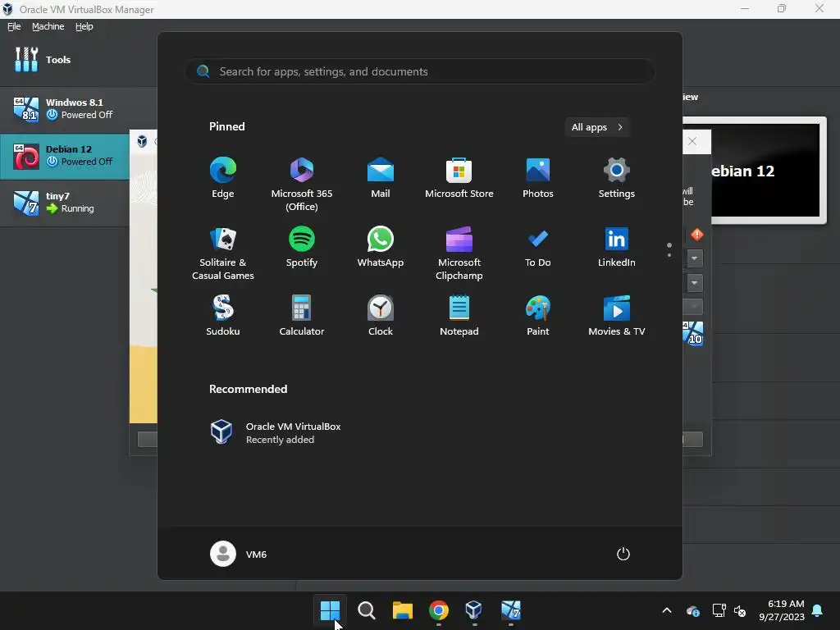Image resolution: width=840 pixels, height=630 pixels.
Task: Open the notifications bell
Action: point(818,610)
